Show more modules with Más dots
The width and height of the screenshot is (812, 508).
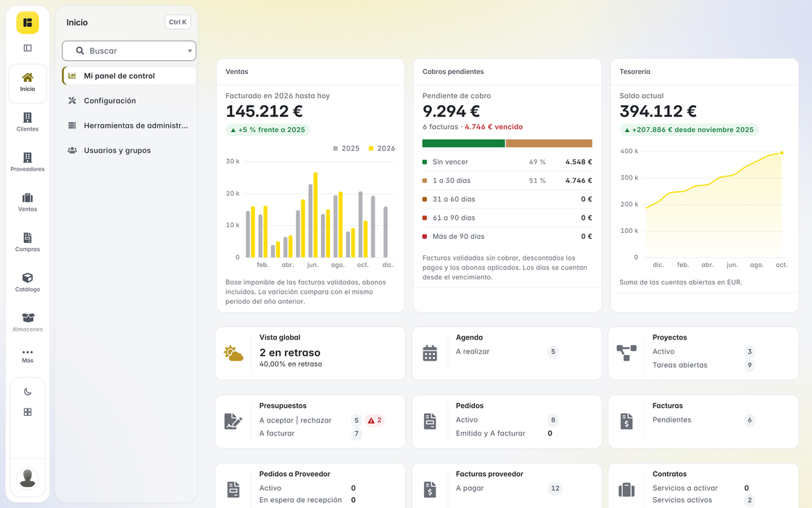[28, 352]
